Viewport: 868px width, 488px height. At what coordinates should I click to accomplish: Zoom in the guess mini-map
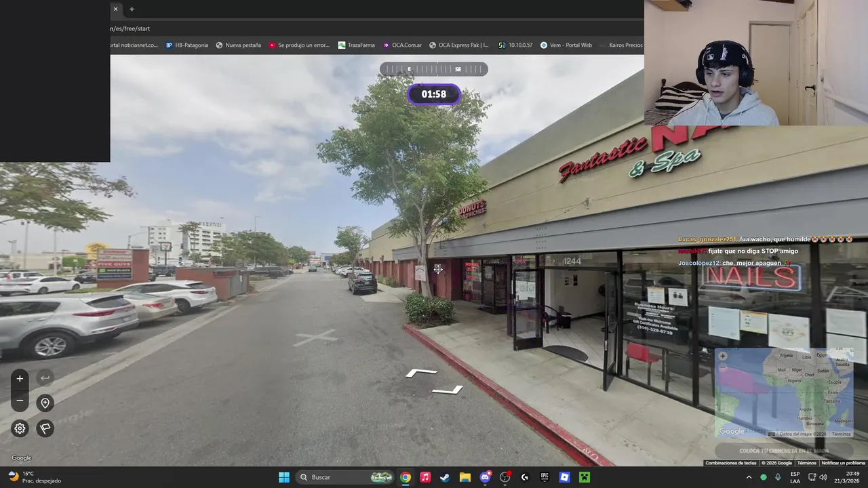click(722, 356)
